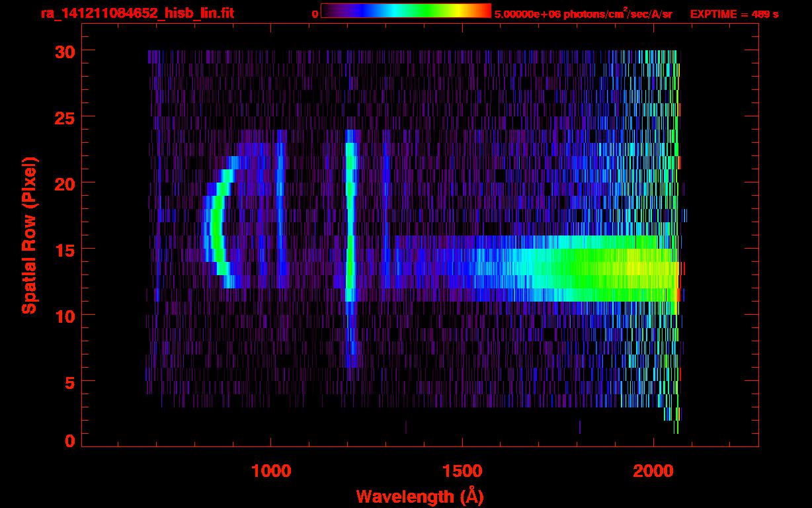This screenshot has width=812, height=508.
Task: Click the y-axis tick label 5
Action: pos(69,382)
